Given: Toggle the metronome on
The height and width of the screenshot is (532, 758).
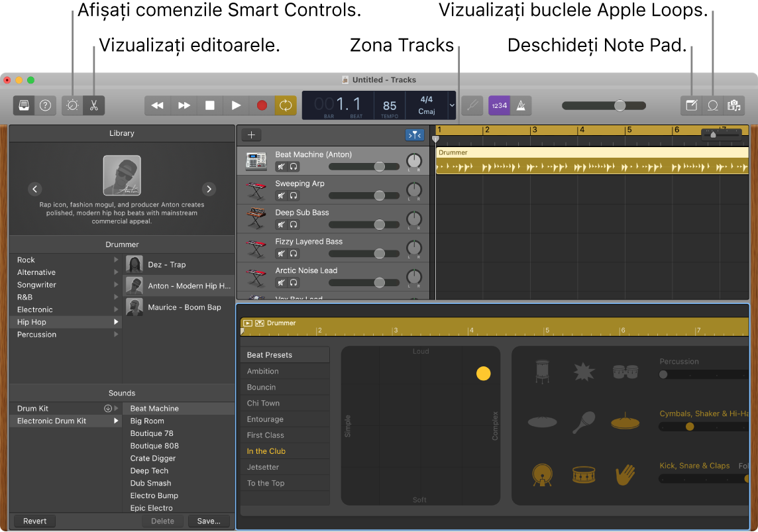Looking at the screenshot, I should [x=521, y=105].
